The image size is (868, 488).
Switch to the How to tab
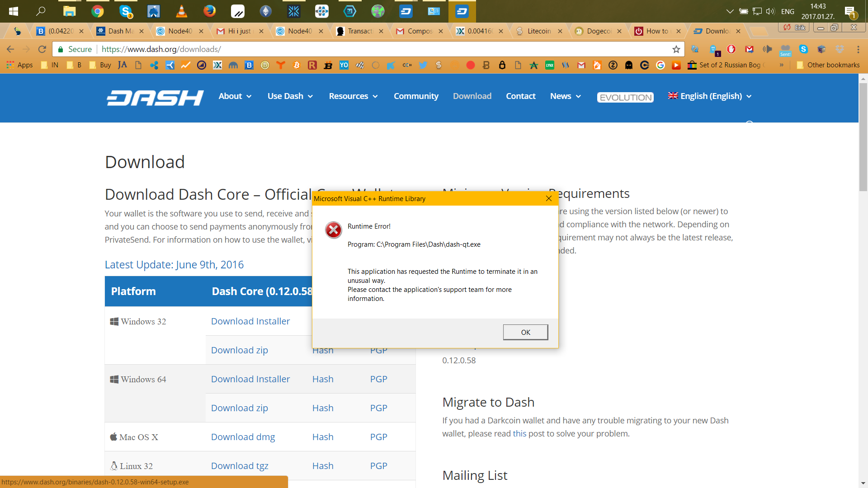(x=656, y=31)
